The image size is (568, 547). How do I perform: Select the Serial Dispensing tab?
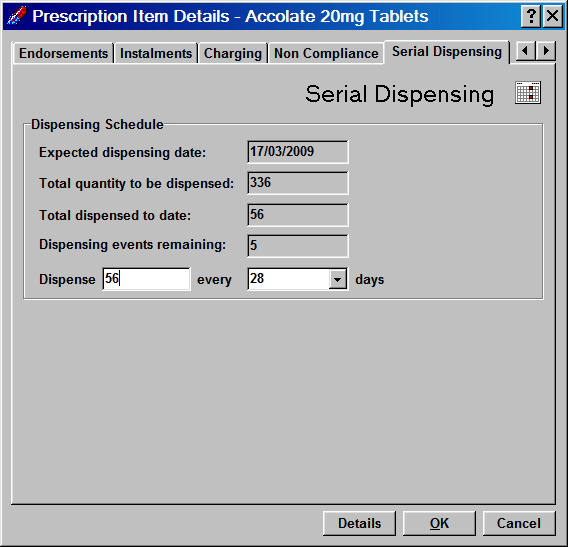(x=447, y=52)
